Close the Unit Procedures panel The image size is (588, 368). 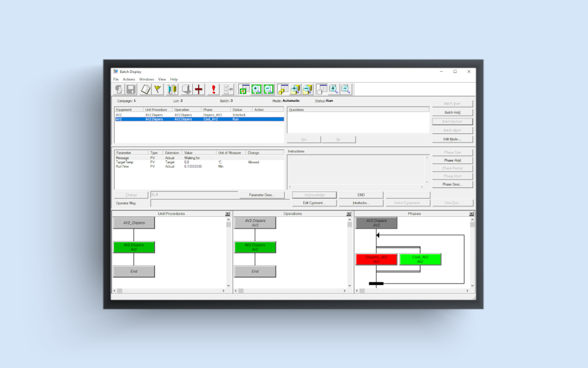coord(227,214)
